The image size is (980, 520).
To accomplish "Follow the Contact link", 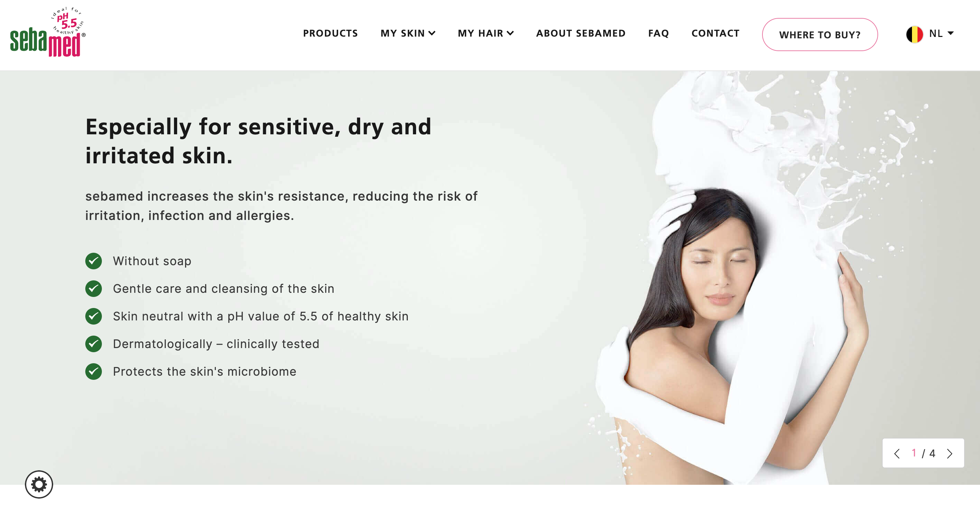I will click(715, 33).
